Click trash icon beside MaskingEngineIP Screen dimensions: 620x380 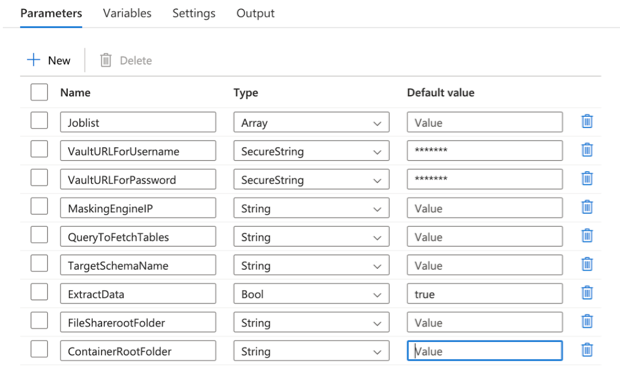click(x=587, y=207)
